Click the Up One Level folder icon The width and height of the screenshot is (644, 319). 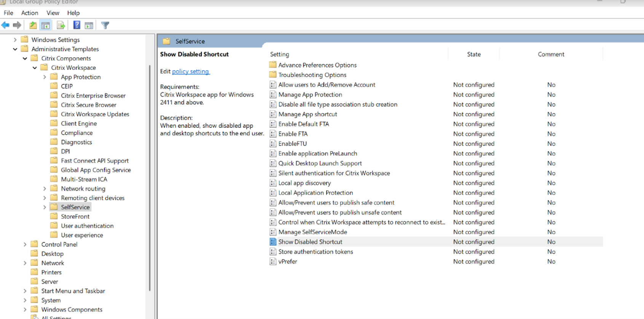(x=33, y=26)
